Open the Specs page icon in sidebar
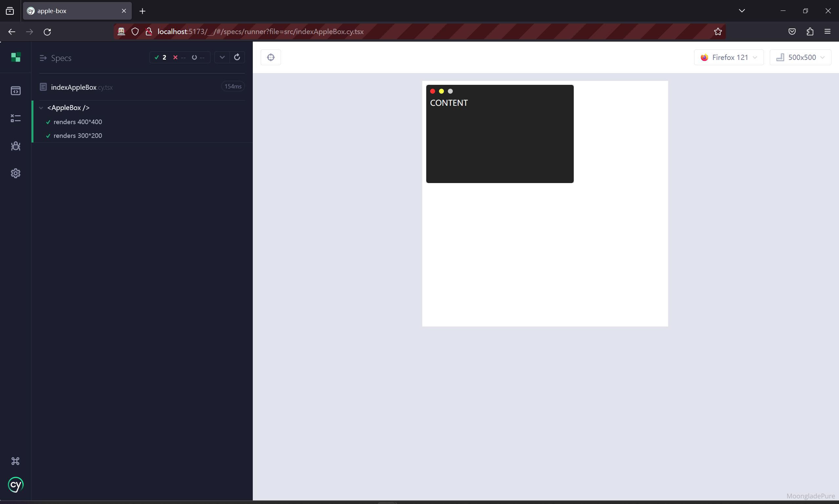Image resolution: width=839 pixels, height=504 pixels. click(16, 91)
